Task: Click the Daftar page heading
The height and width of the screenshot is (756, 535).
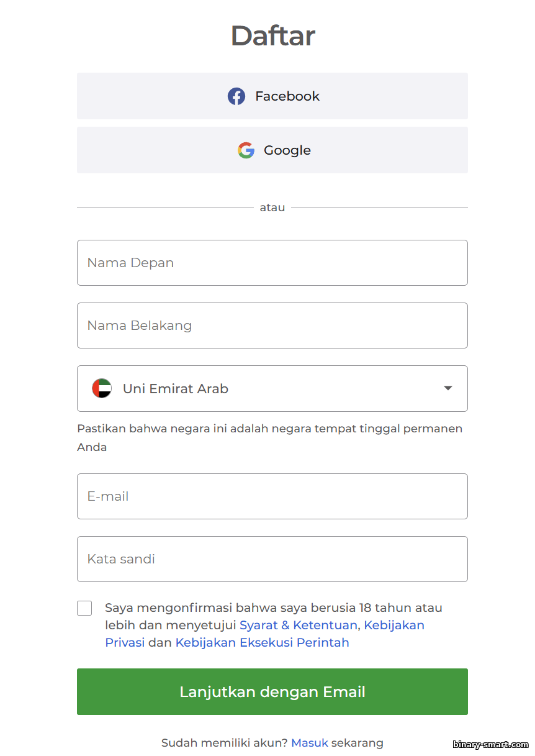Action: pos(272,35)
